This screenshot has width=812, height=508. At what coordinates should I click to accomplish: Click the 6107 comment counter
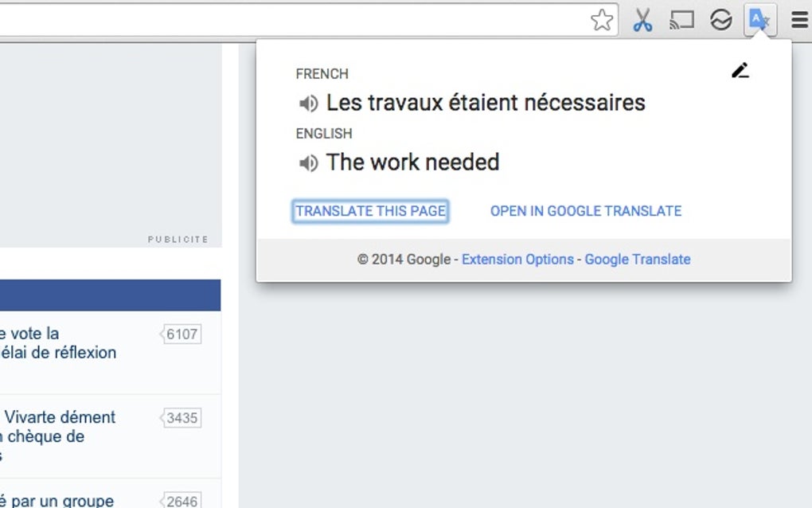[182, 334]
